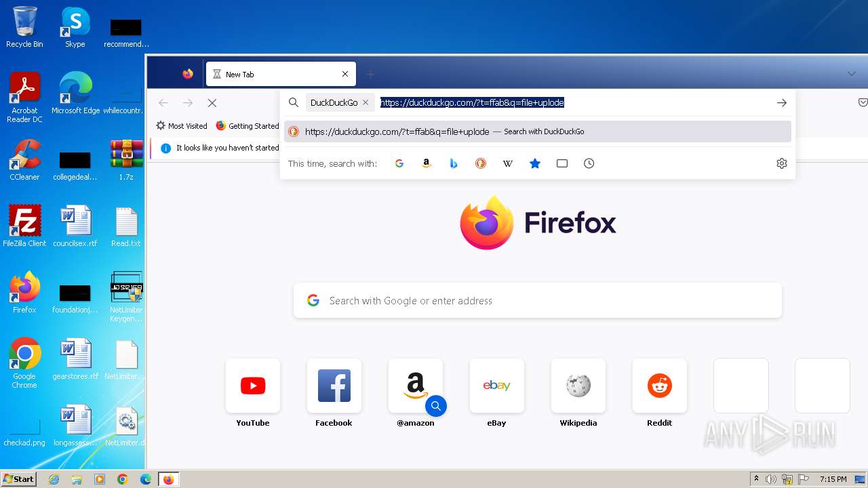
Task: Go back one page
Action: click(163, 103)
